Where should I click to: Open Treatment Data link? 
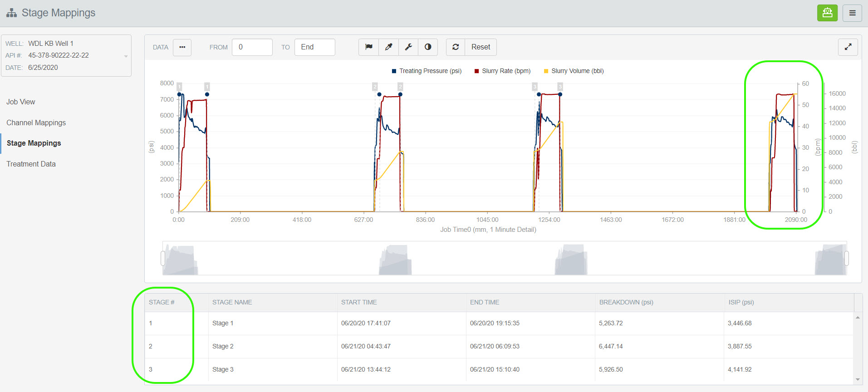[x=31, y=164]
